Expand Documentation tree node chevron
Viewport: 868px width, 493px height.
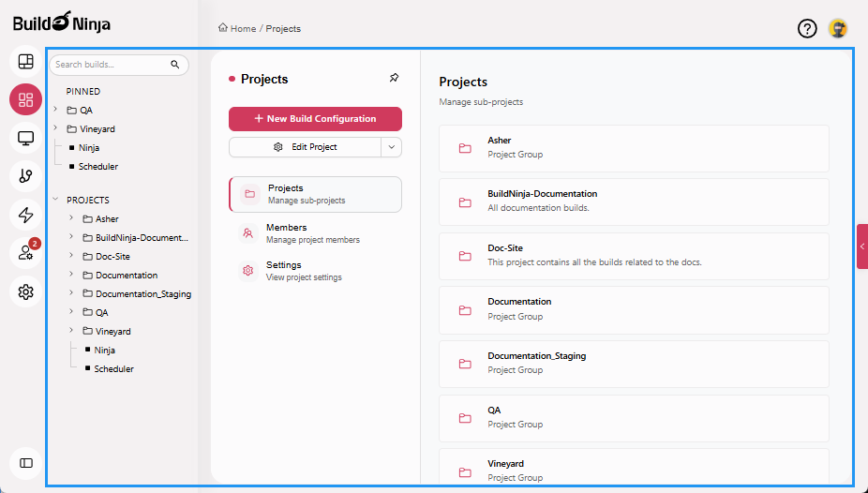pos(71,275)
